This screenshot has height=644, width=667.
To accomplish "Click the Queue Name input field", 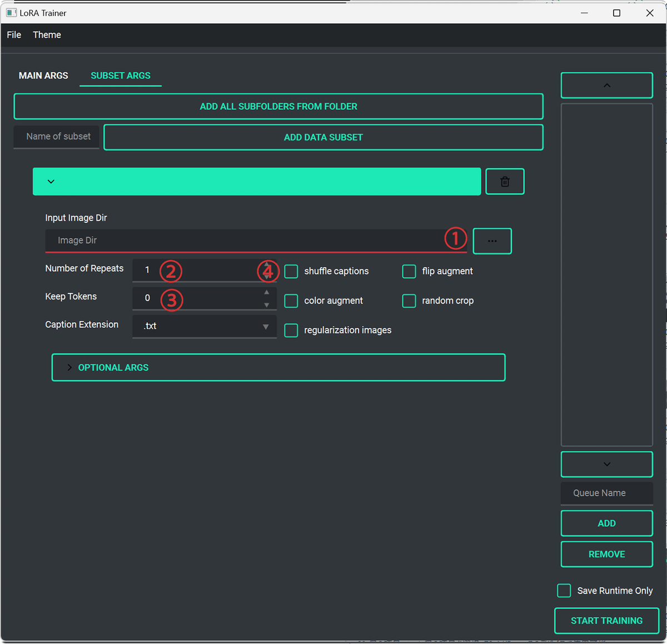I will pyautogui.click(x=606, y=493).
